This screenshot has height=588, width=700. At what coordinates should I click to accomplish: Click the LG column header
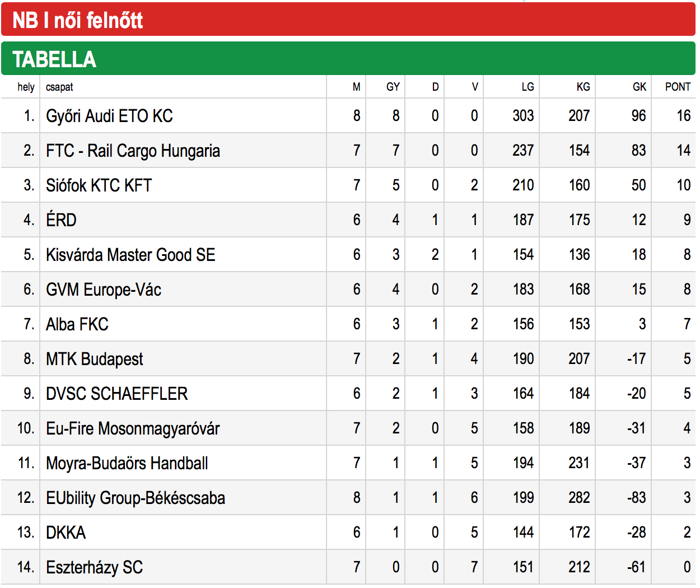528,87
